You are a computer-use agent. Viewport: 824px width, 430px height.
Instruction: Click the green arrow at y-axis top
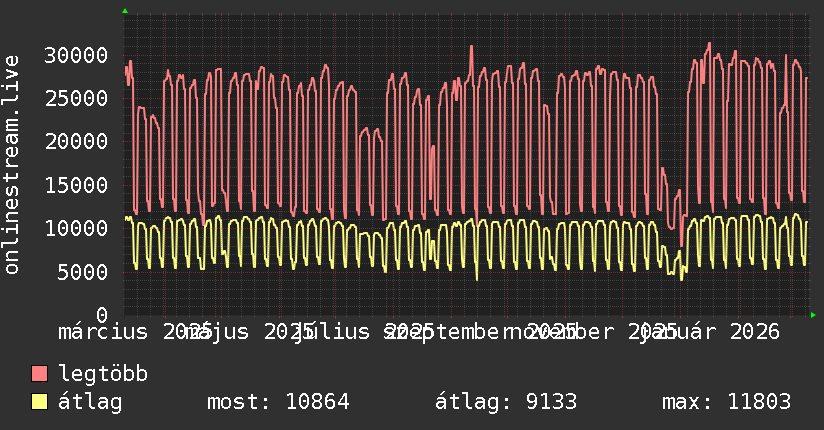pyautogui.click(x=125, y=11)
